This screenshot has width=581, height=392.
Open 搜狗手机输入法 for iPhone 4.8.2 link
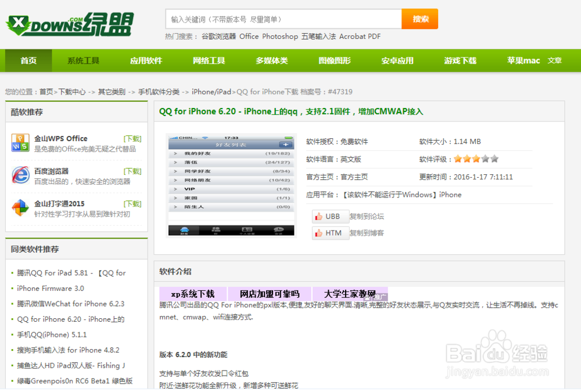point(68,350)
